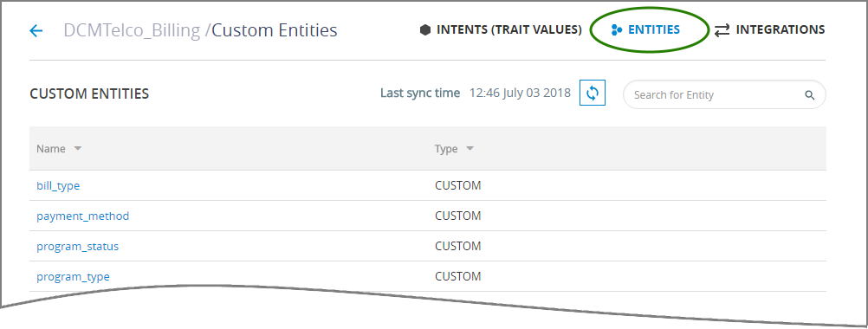This screenshot has height=329, width=868.
Task: Click the search magnifier icon
Action: pyautogui.click(x=809, y=95)
